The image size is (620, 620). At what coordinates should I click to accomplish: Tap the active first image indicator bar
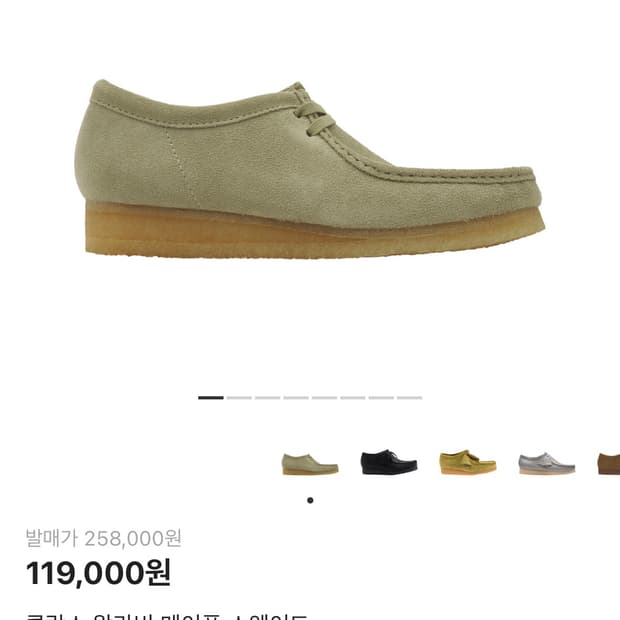(x=211, y=398)
